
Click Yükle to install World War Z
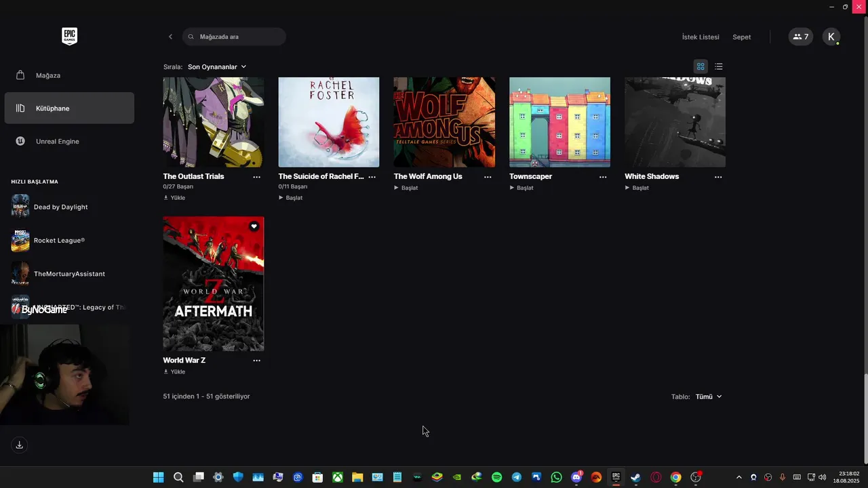tap(174, 372)
